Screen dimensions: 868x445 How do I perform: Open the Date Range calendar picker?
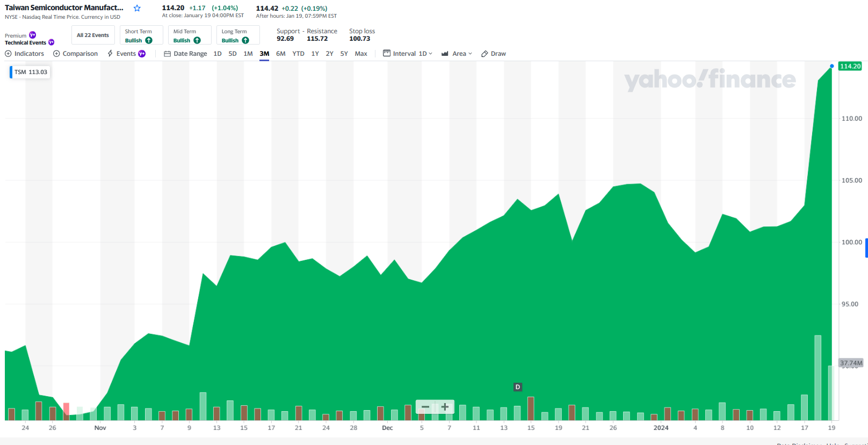tap(185, 54)
